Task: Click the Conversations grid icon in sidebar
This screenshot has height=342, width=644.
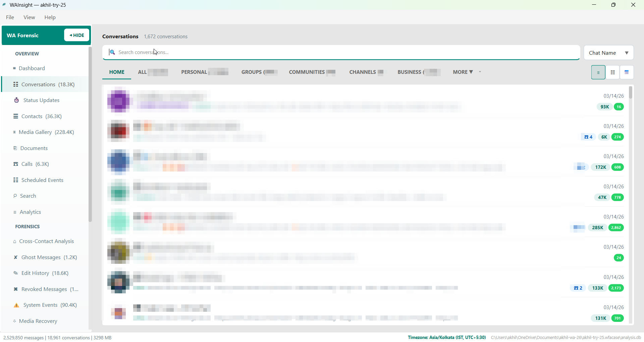Action: (15, 84)
